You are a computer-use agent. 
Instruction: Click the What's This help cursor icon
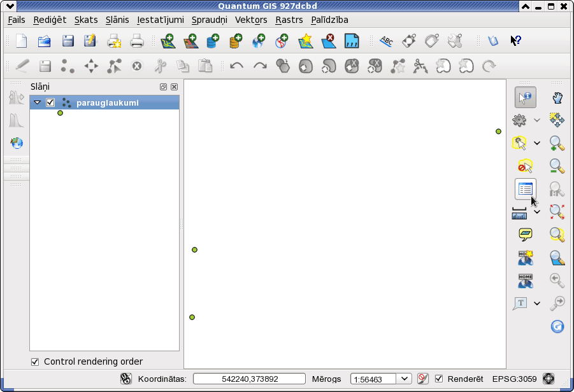[515, 41]
